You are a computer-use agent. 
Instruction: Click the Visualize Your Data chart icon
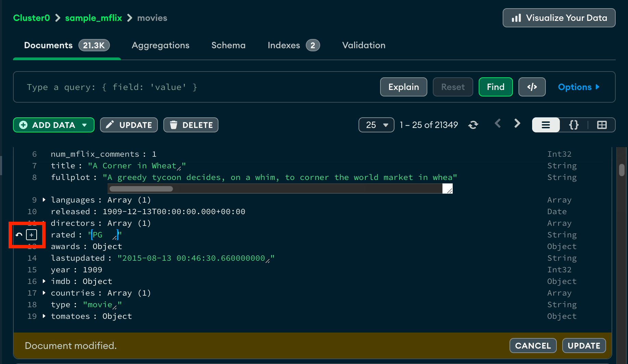(516, 18)
